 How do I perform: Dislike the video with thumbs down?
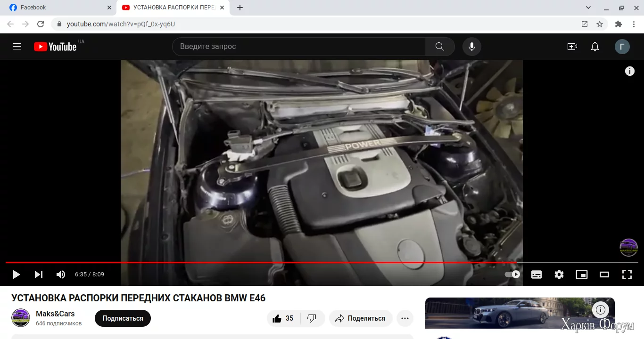[x=312, y=318]
